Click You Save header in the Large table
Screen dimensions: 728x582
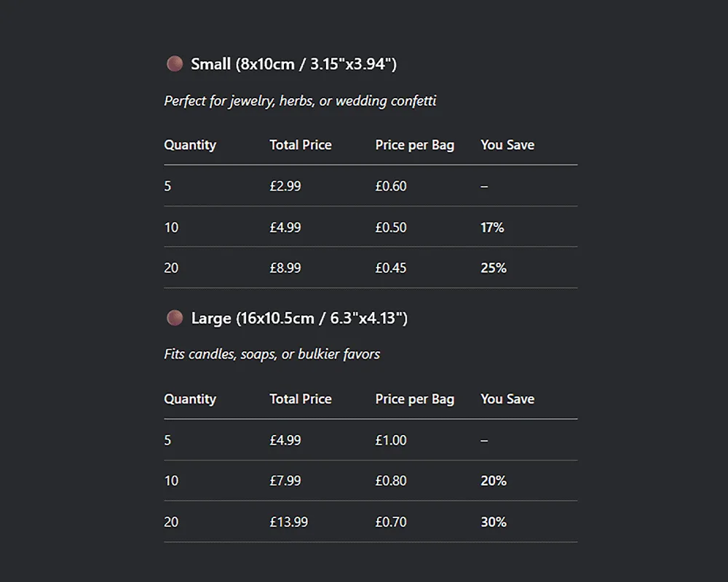coord(507,399)
